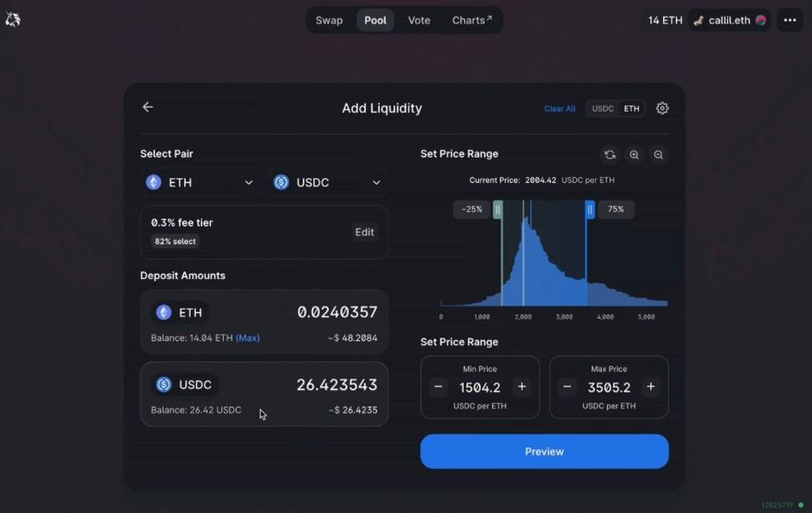812x513 pixels.
Task: Decrease Min Price with minus button
Action: [438, 387]
